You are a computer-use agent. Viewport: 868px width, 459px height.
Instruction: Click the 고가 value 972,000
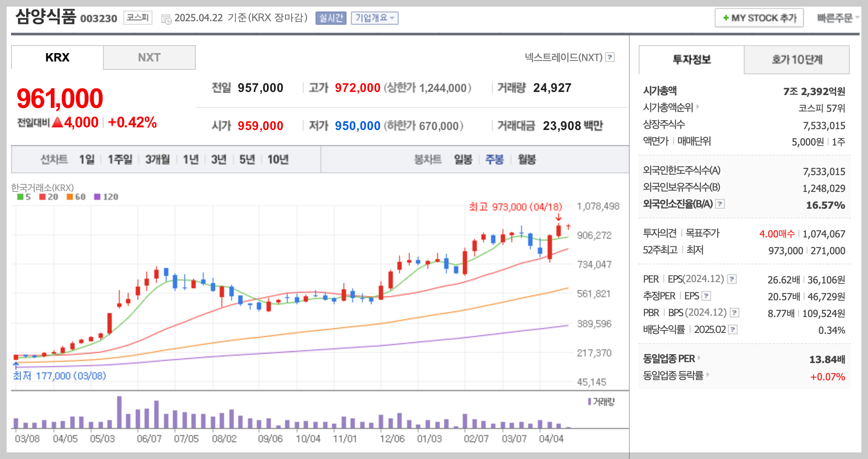point(358,88)
